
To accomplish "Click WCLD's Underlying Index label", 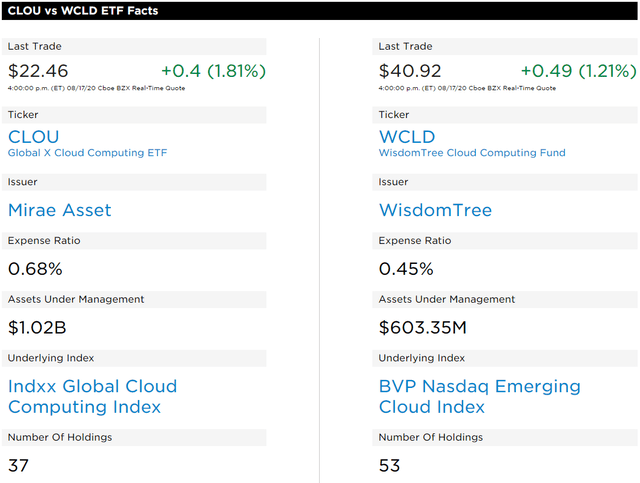I will click(x=422, y=358).
